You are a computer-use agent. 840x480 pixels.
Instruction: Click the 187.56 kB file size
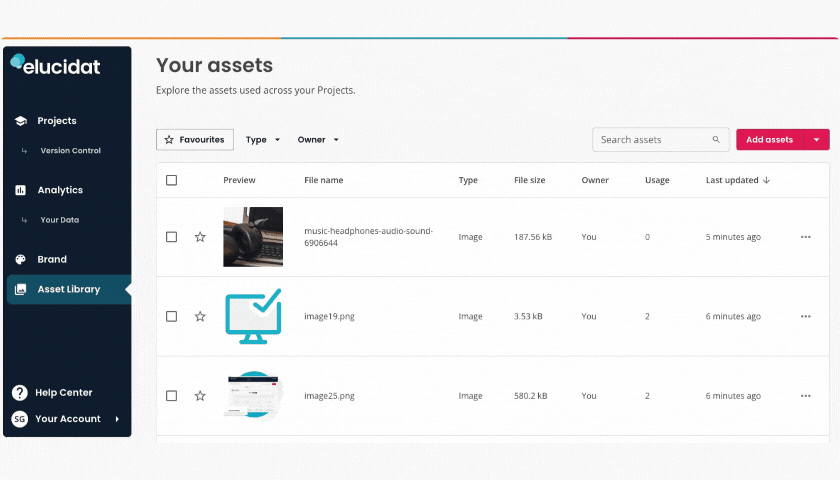533,237
